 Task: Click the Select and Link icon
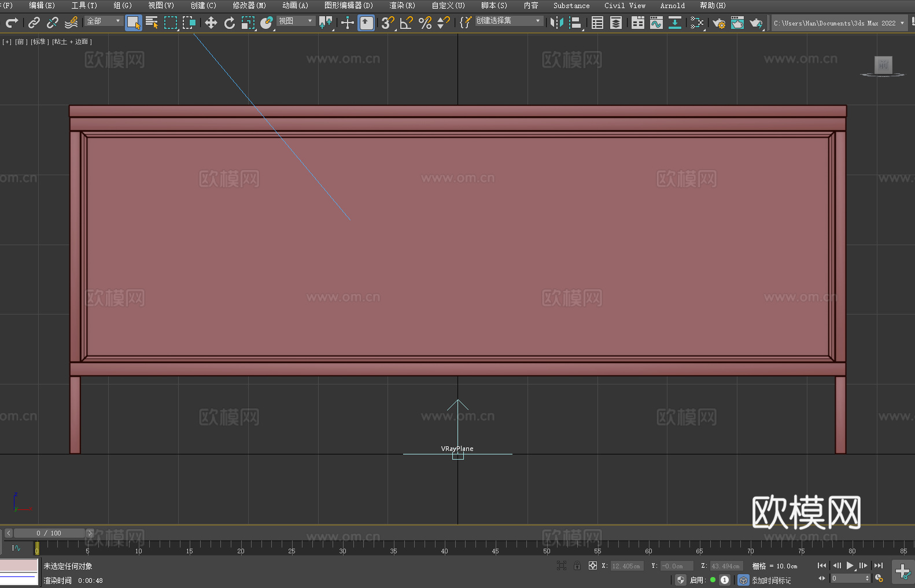click(34, 23)
